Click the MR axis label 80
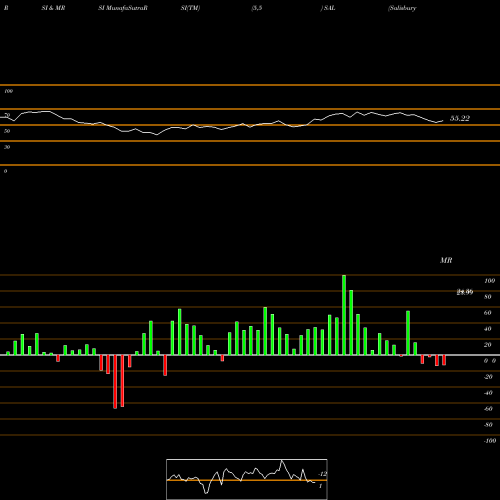This screenshot has height=500, width=500. tap(488, 297)
